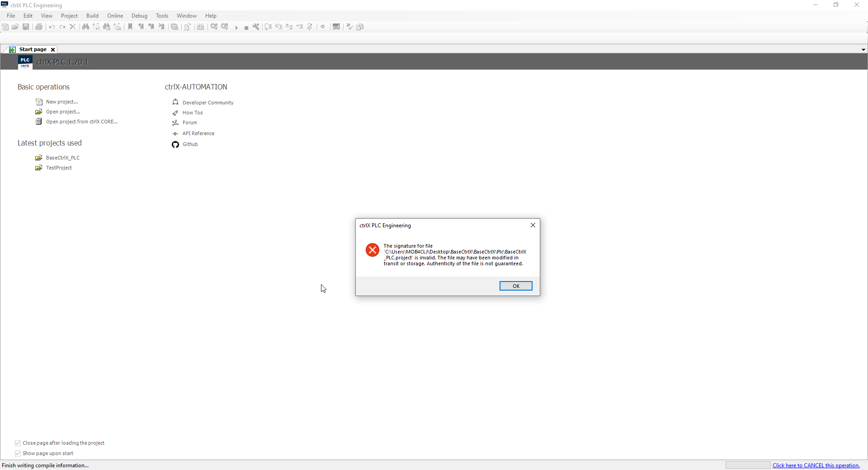Viewport: 868px width, 470px height.
Task: Click the Print toolbar icon
Action: point(39,27)
